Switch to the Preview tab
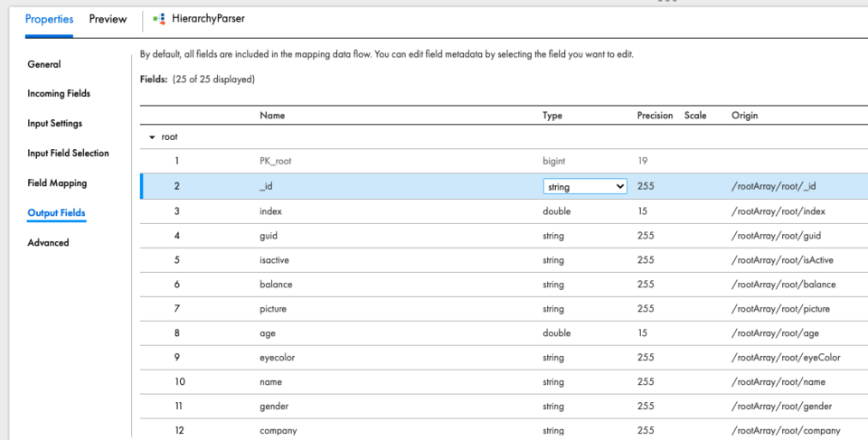Image resolution: width=868 pixels, height=440 pixels. tap(108, 19)
